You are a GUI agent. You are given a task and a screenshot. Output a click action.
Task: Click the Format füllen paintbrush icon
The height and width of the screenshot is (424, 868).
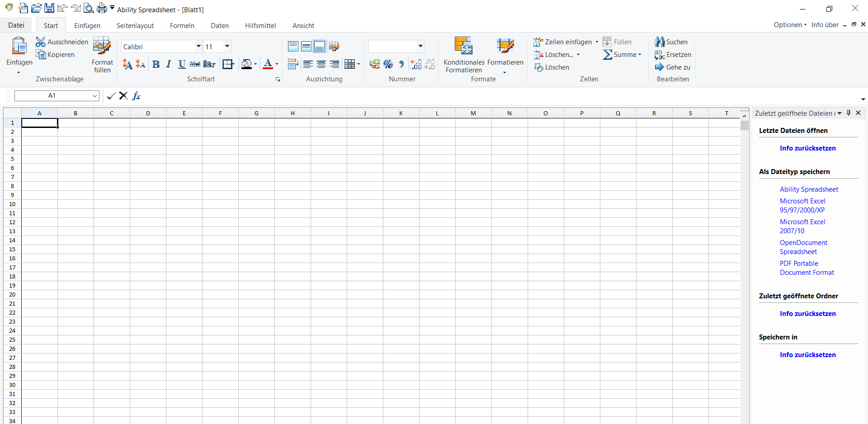click(102, 46)
